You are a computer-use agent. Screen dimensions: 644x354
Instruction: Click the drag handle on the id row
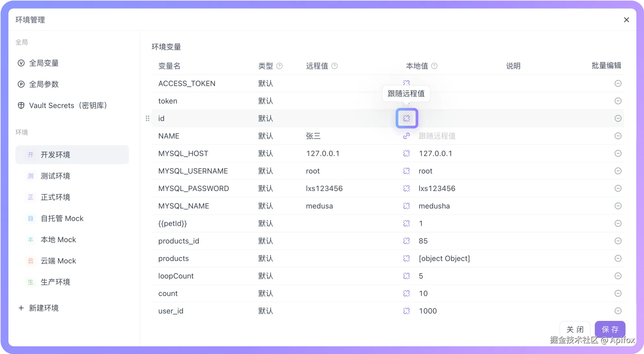point(148,119)
